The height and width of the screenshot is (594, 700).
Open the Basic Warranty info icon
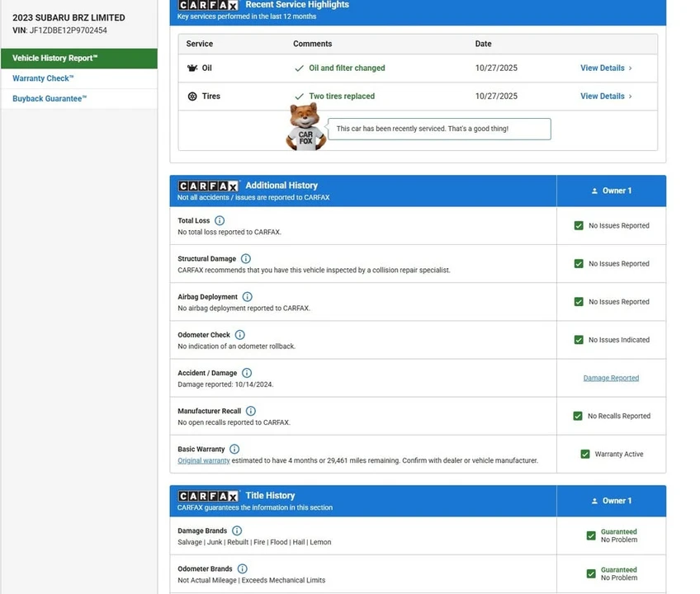click(x=234, y=449)
